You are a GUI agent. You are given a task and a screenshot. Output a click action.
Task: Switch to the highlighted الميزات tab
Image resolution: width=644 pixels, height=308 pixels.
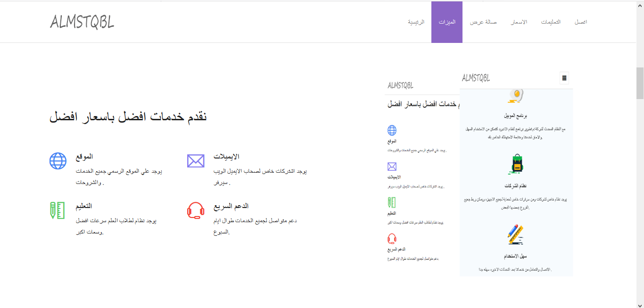coord(446,22)
